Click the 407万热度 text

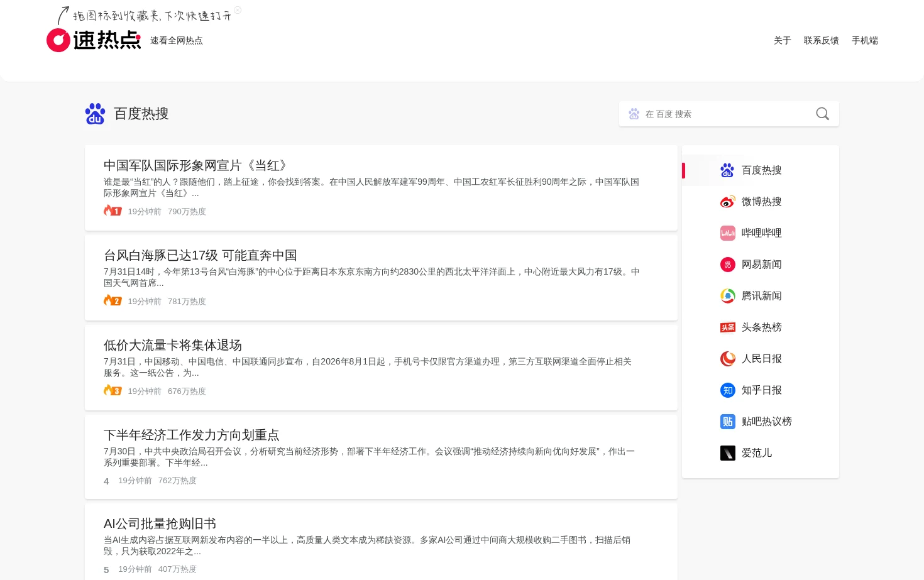[177, 569]
